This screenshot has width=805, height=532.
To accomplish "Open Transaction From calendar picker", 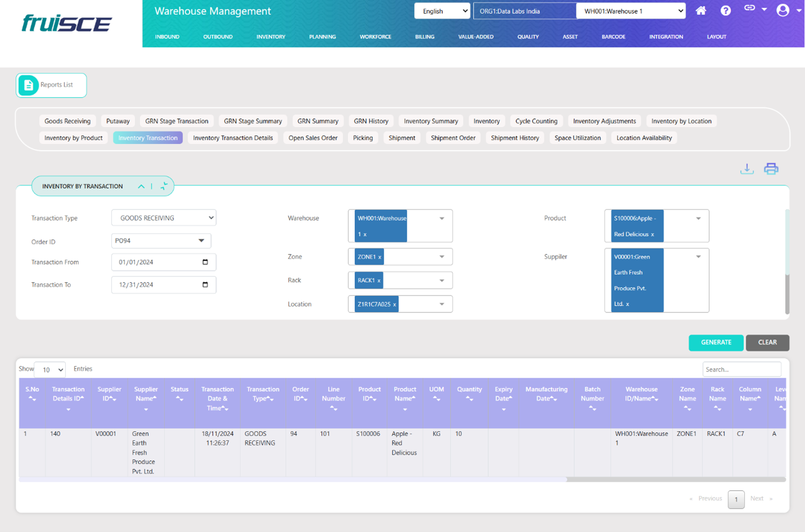I will pos(205,262).
